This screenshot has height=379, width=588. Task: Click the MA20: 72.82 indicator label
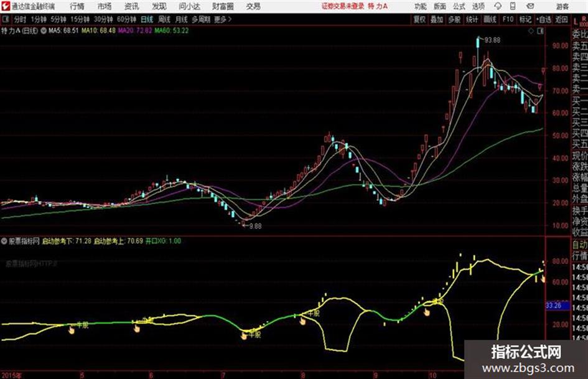click(135, 30)
